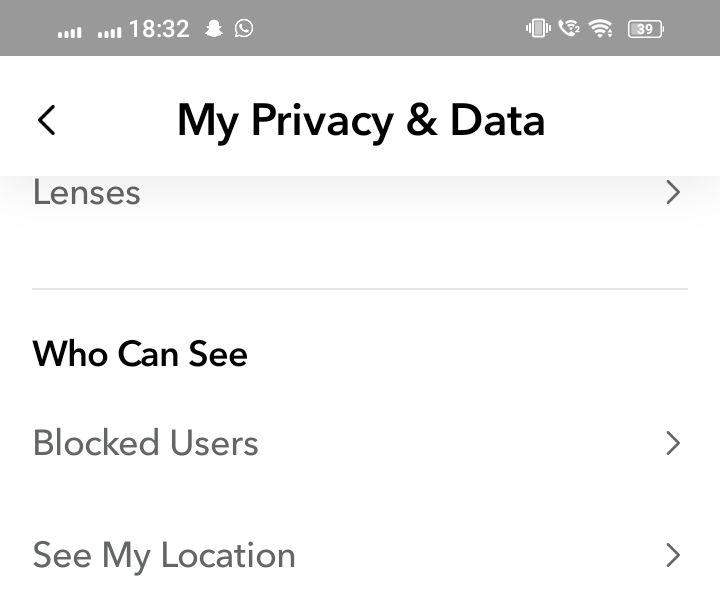Screen dimensions: 720x596
Task: Tap the WhatsApp notification icon
Action: [244, 29]
